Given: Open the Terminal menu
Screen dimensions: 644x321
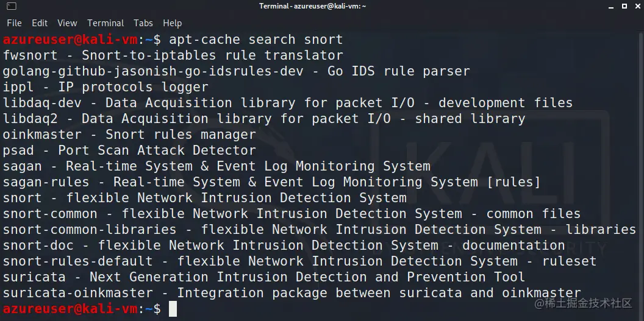Looking at the screenshot, I should click(106, 23).
